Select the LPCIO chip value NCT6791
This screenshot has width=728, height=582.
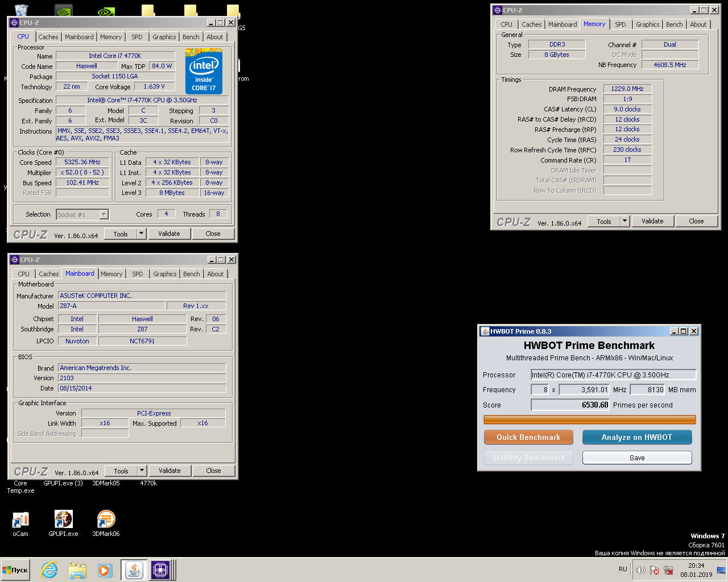pos(142,341)
